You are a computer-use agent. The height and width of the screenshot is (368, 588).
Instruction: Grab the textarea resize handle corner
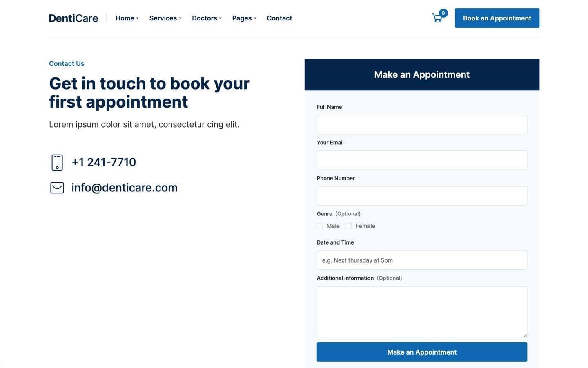(x=525, y=336)
